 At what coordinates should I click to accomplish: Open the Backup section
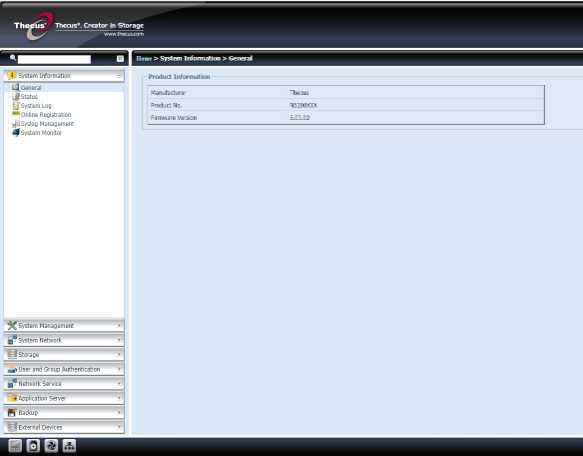[x=64, y=413]
